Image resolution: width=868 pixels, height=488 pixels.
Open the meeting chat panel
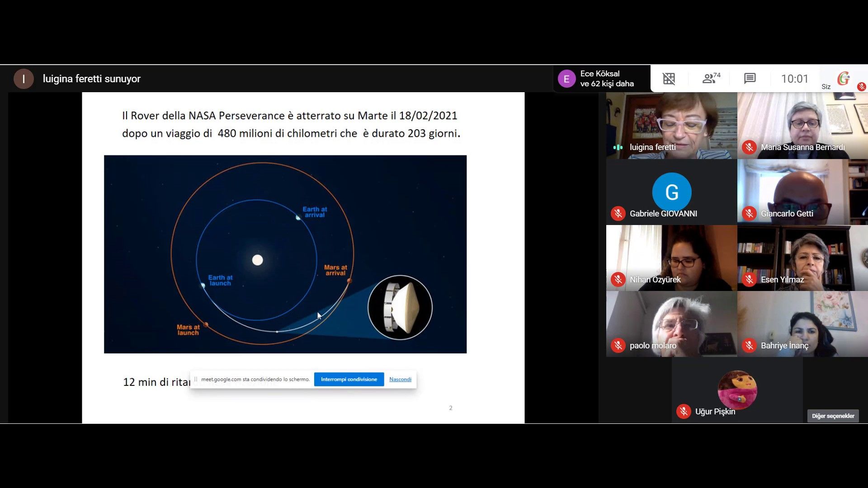click(x=750, y=79)
